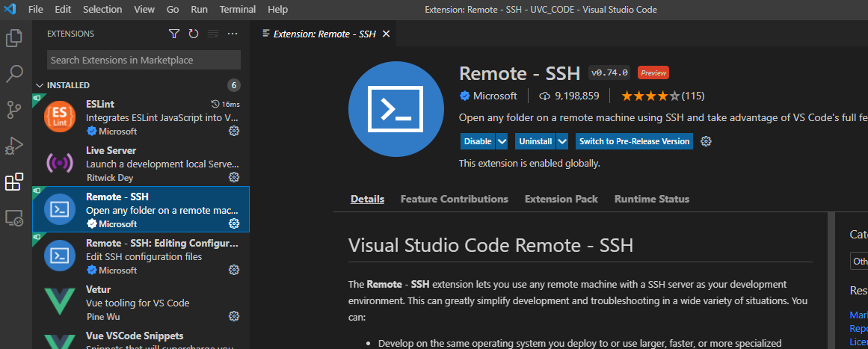Screen dimensions: 868x349
Task: Click in Search Extensions in Marketplace field
Action: tap(144, 60)
